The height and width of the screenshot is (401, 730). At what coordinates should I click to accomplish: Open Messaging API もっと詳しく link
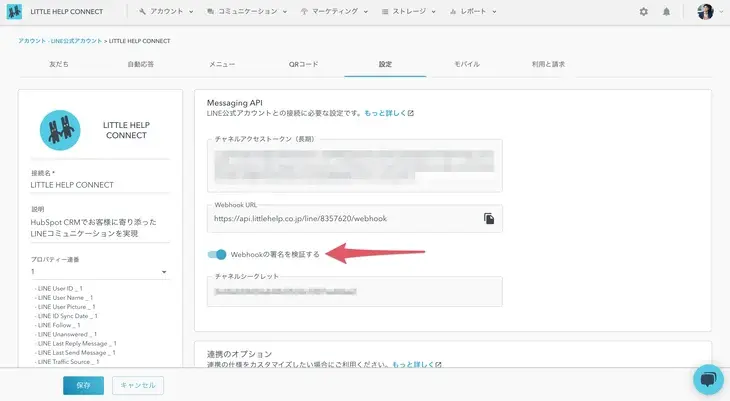389,114
